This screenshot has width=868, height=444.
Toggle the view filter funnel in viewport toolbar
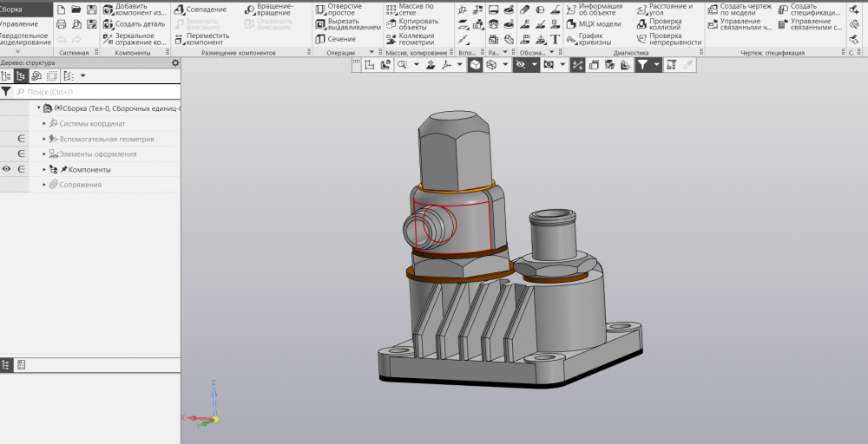pos(642,65)
